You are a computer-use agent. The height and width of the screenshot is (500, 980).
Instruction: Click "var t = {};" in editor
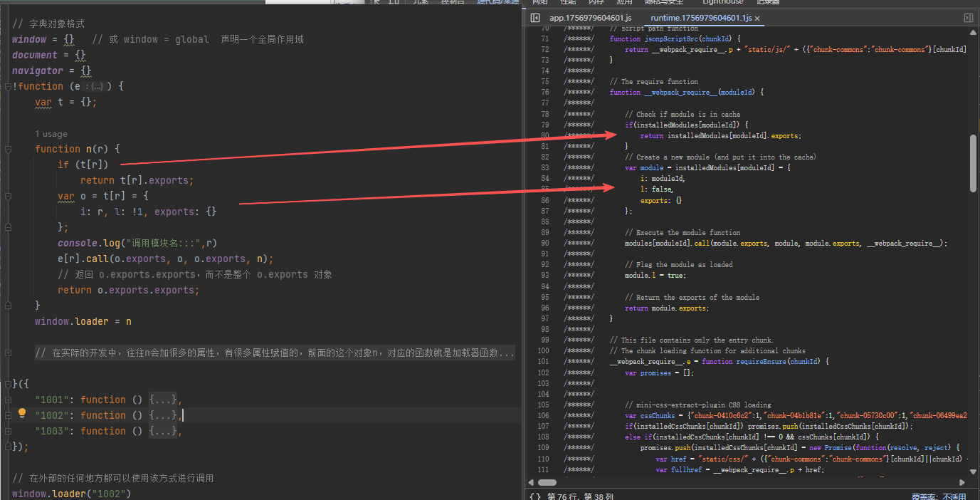click(65, 102)
